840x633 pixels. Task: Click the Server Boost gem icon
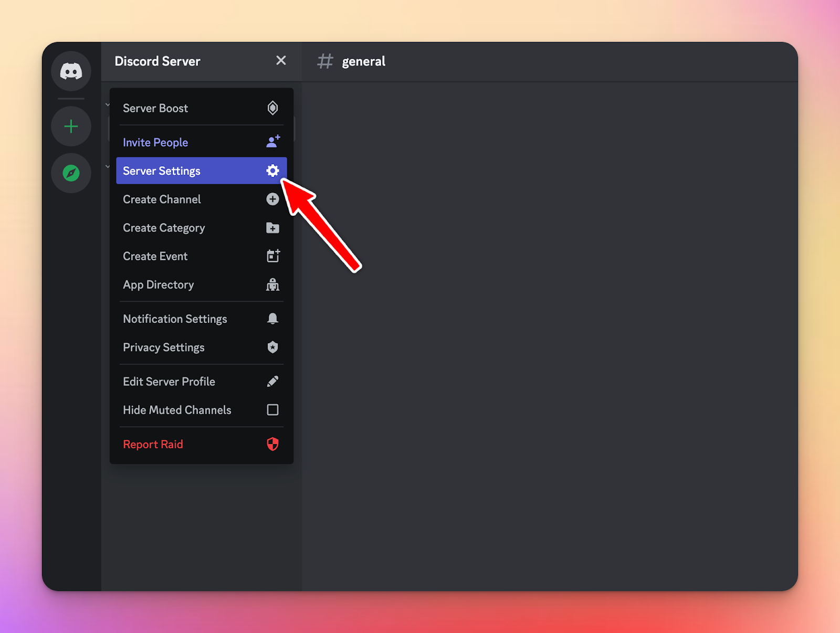(272, 108)
